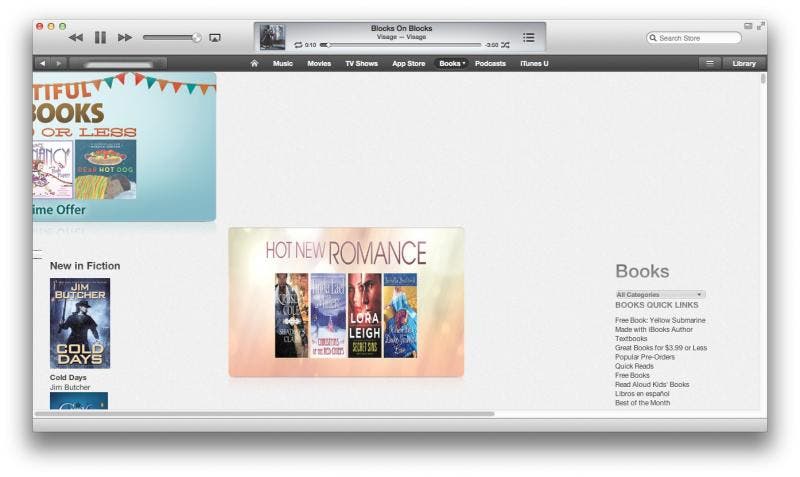The height and width of the screenshot is (477, 800).
Task: Click the vertical scrollbar thumb
Action: click(x=763, y=79)
